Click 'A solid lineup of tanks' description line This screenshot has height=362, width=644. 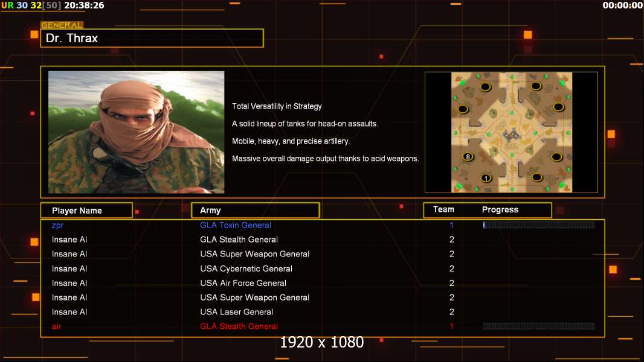tap(304, 124)
